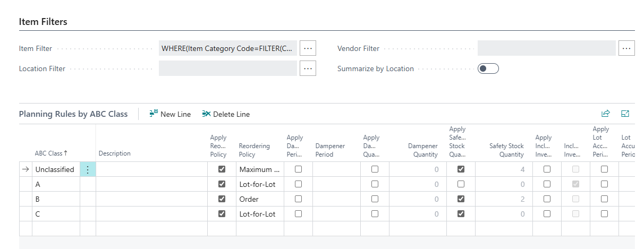Screen dimensions: 644x249
Task: Click the Dampener Period column header
Action: pos(331,150)
